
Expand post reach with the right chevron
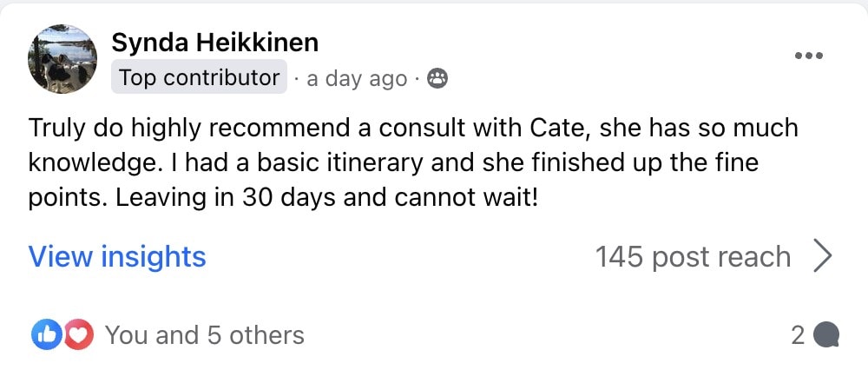[x=822, y=256]
